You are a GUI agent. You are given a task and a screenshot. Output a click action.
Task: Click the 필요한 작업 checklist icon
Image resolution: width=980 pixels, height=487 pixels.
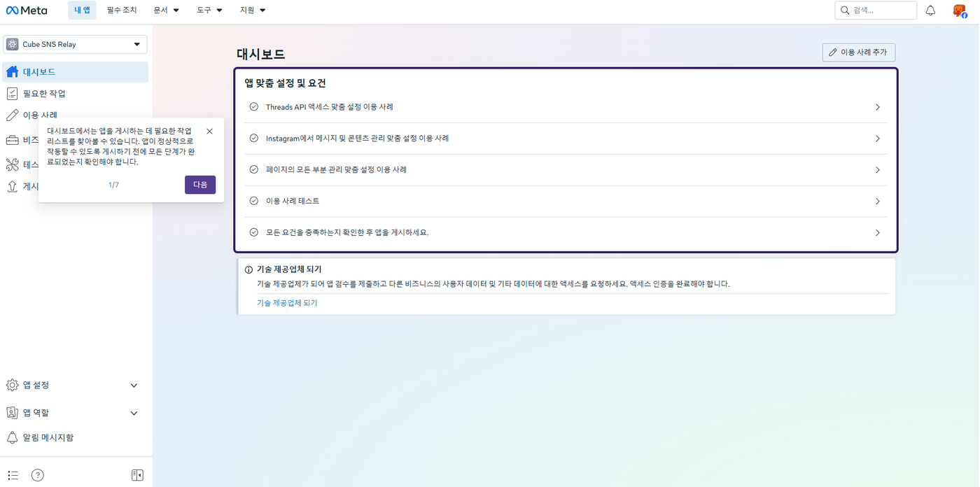click(x=12, y=94)
